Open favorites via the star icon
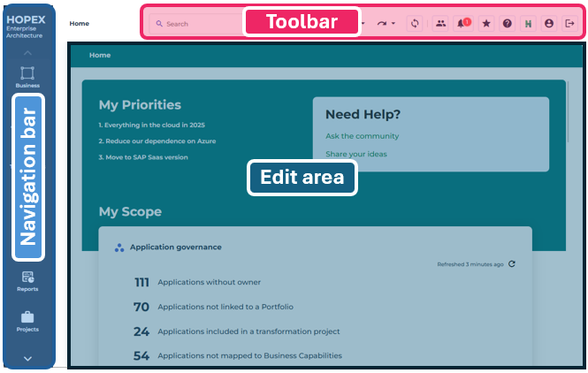588x373 pixels. (486, 24)
